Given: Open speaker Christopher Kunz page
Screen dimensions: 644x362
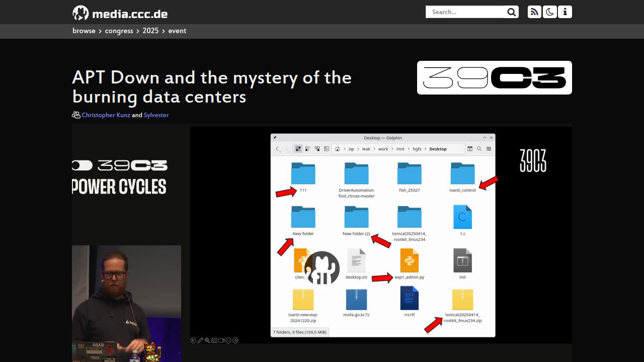Looking at the screenshot, I should [x=106, y=115].
